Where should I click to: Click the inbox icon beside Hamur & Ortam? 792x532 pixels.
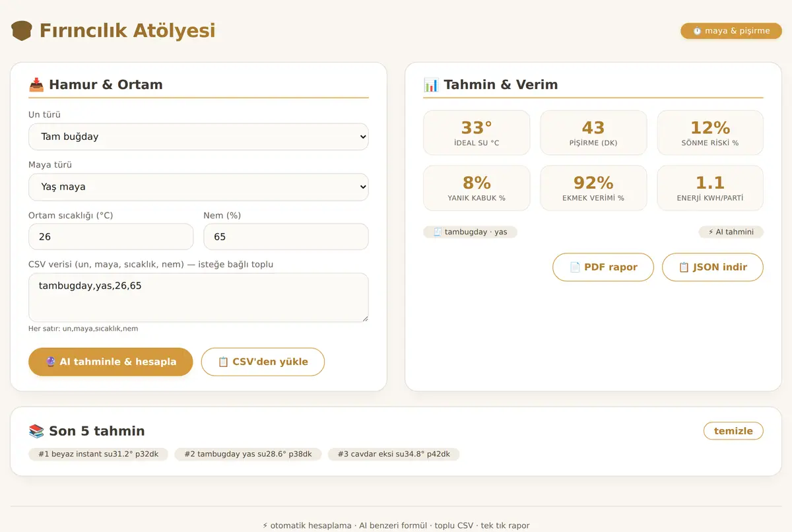(36, 84)
